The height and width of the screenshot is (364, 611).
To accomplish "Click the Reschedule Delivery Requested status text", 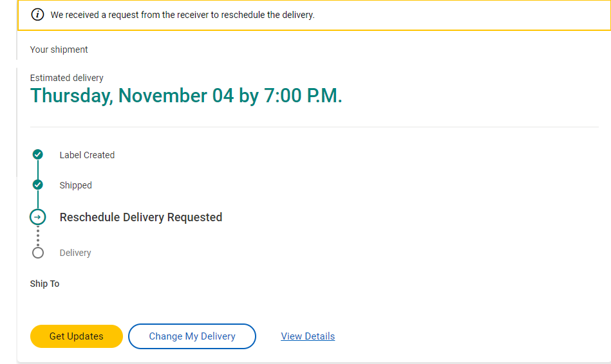I will (140, 217).
